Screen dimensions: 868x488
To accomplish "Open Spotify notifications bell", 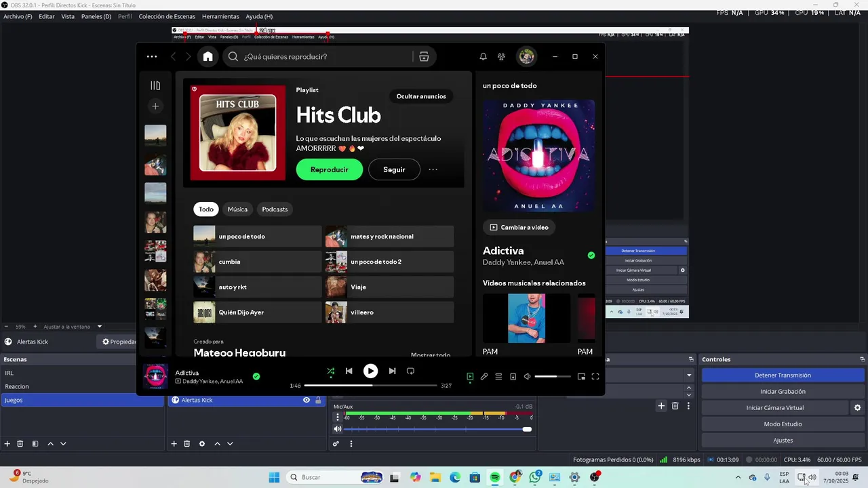I will (484, 57).
